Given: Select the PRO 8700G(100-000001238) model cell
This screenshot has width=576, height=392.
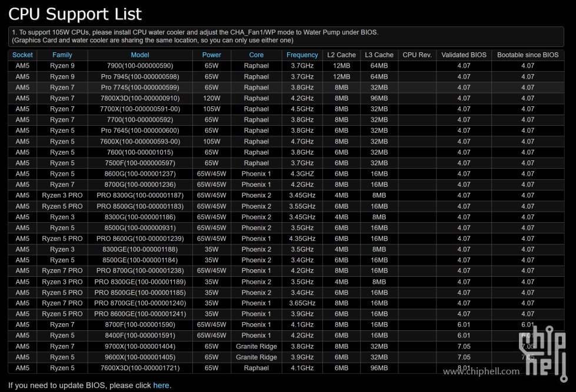Looking at the screenshot, I should pyautogui.click(x=140, y=270).
